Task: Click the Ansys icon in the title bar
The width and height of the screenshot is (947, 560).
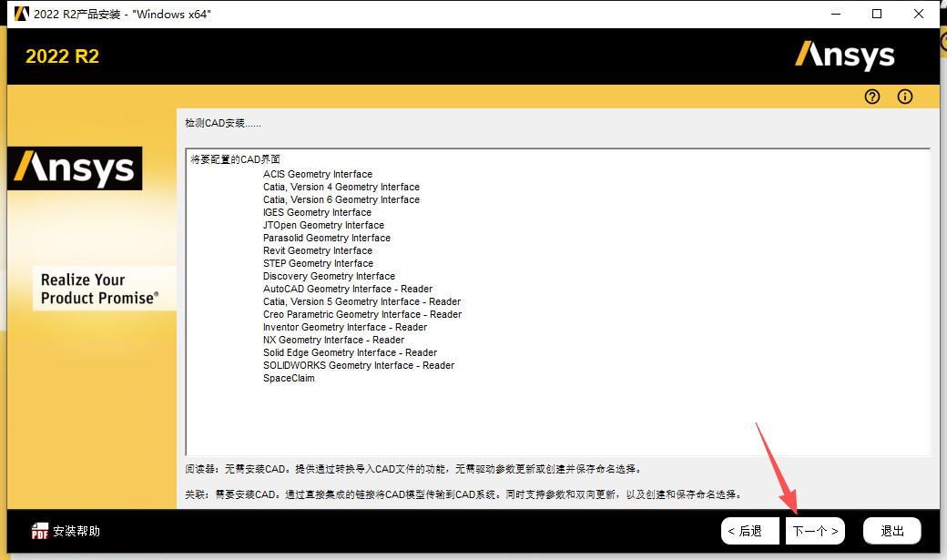Action: point(20,13)
